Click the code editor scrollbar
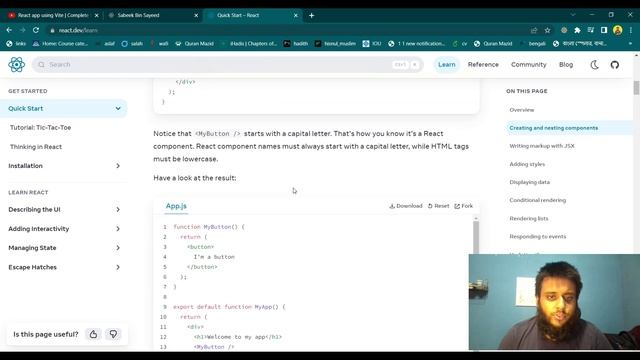This screenshot has width=640, height=360. click(x=476, y=238)
